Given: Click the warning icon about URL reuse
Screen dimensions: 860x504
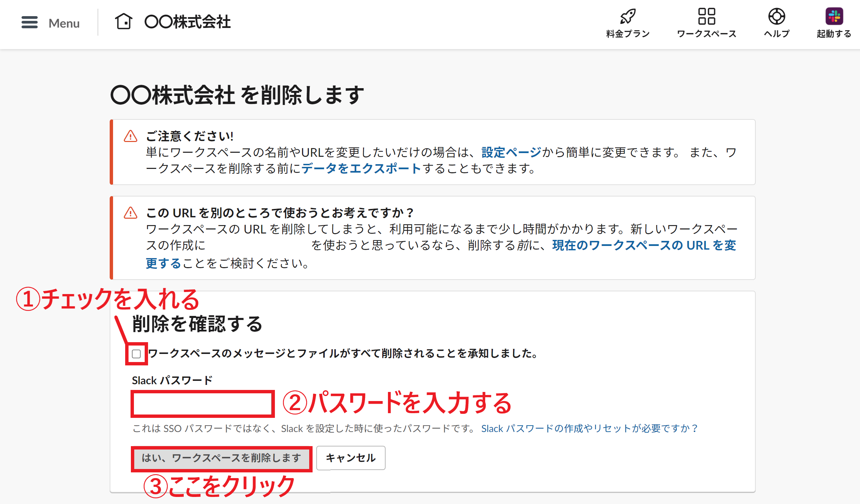Looking at the screenshot, I should 130,213.
